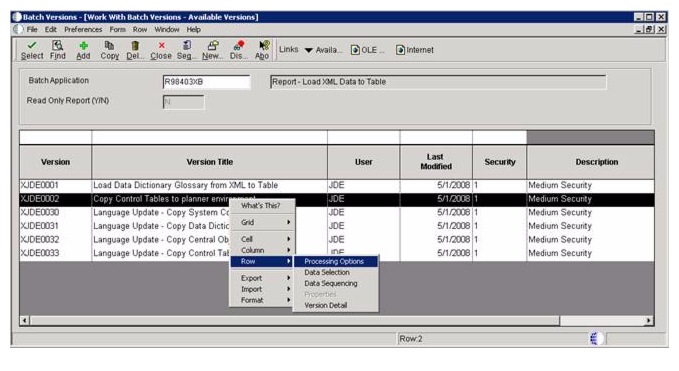
Task: Click the horizontal scrollbar right arrow
Action: click(x=649, y=321)
